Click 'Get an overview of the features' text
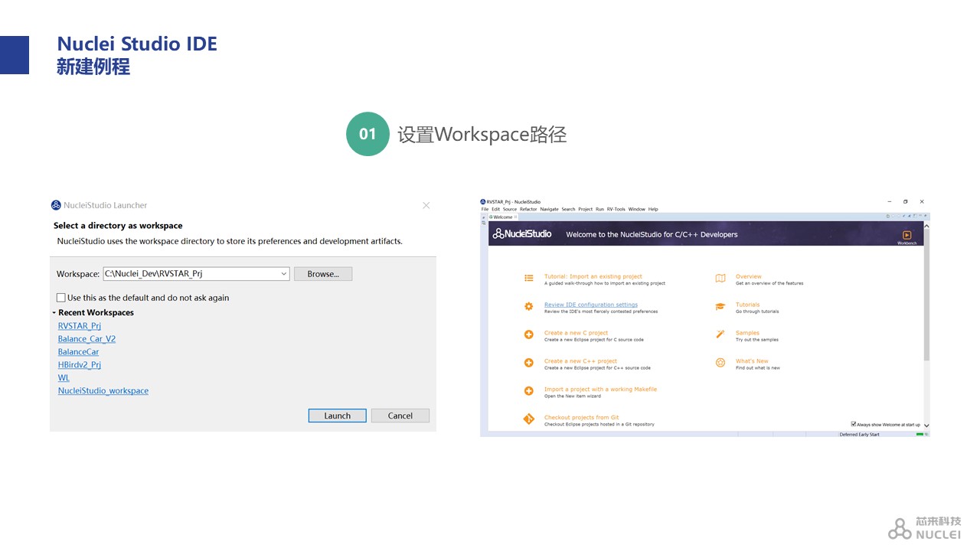The width and height of the screenshot is (980, 551). [x=769, y=283]
